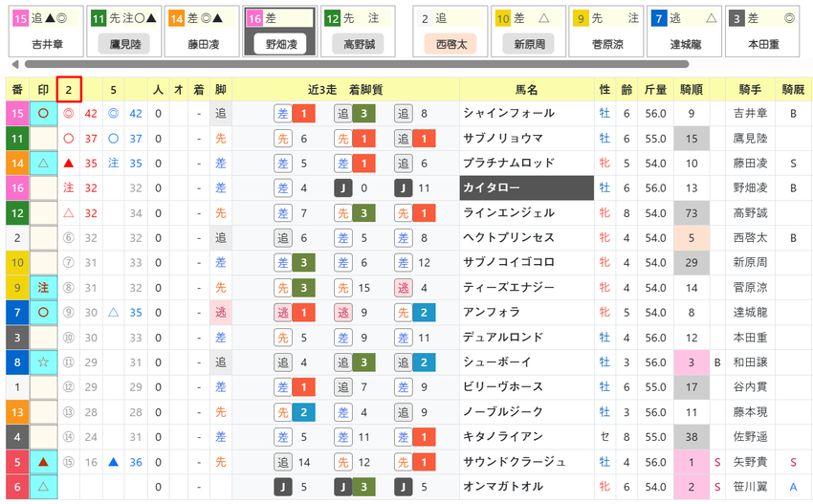Click the blue ◎ icon in シャインフォール row
The height and width of the screenshot is (504, 813).
point(114,113)
